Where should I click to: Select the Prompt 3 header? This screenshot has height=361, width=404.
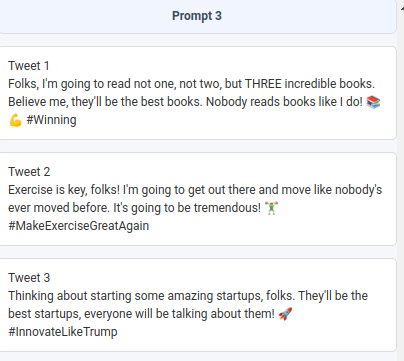pyautogui.click(x=197, y=16)
